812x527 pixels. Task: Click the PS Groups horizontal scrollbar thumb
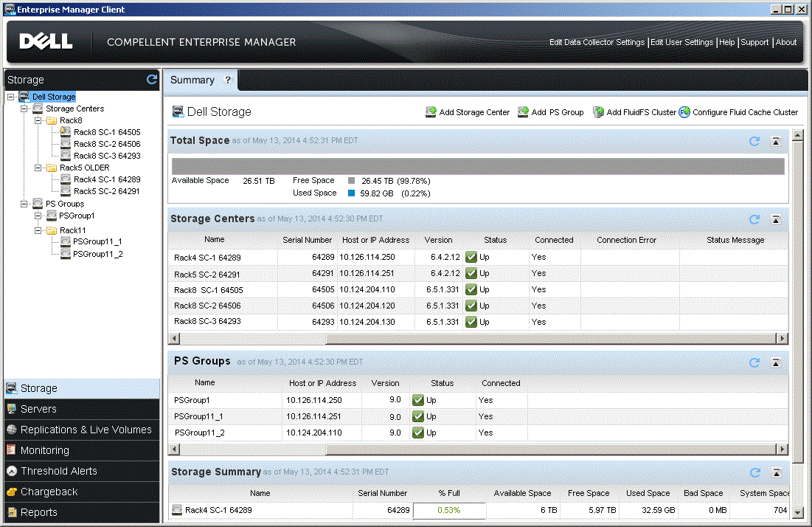pos(550,449)
